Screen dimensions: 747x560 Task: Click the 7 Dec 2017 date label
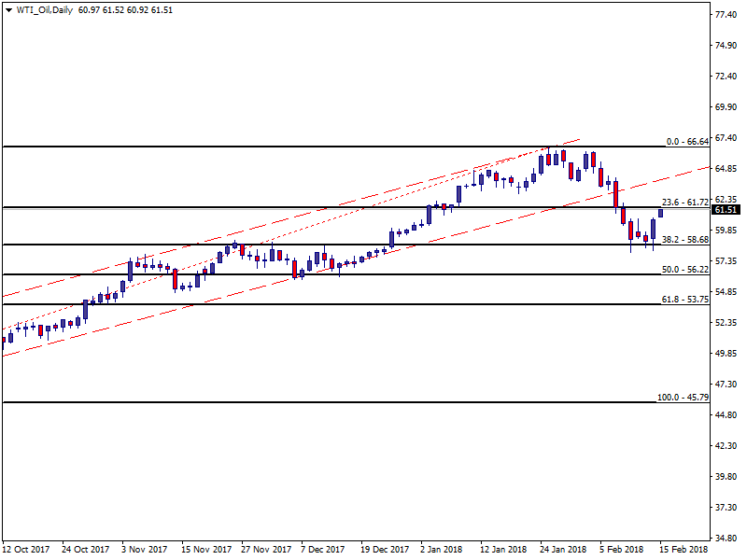pyautogui.click(x=324, y=550)
